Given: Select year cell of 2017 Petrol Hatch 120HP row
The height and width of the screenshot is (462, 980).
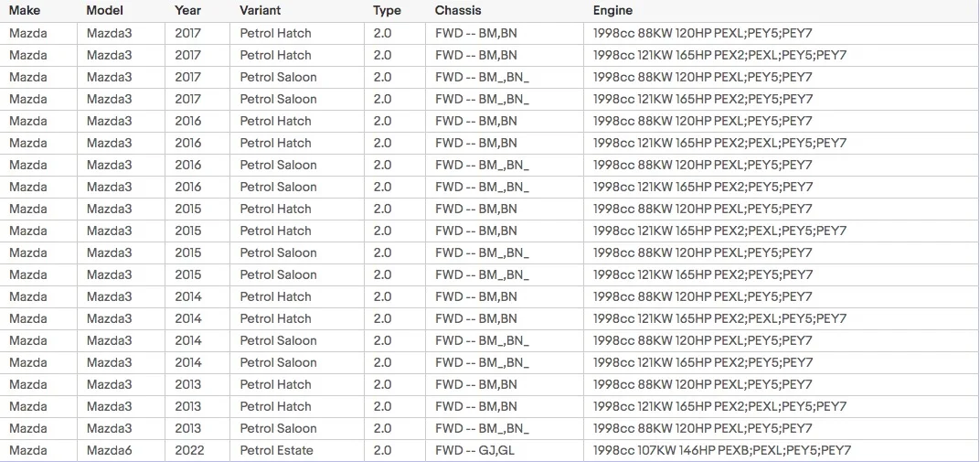Looking at the screenshot, I should tap(197, 33).
